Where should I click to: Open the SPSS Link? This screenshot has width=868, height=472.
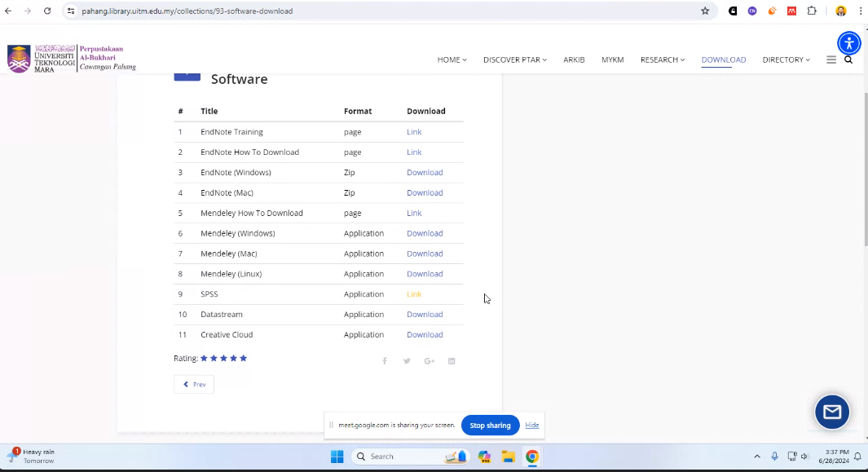click(414, 294)
